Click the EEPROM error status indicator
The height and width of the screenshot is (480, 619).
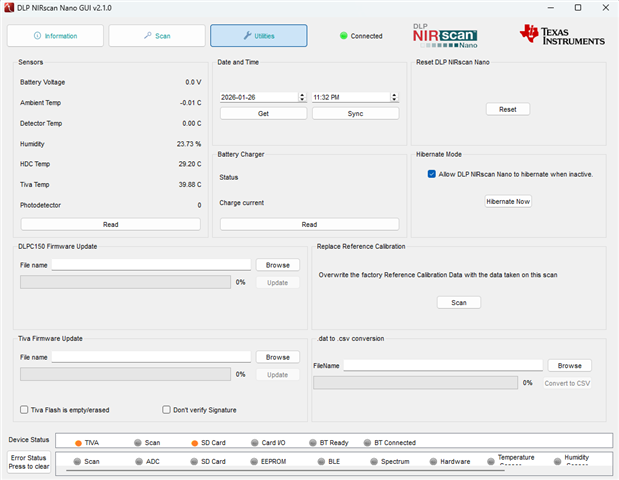(x=254, y=461)
